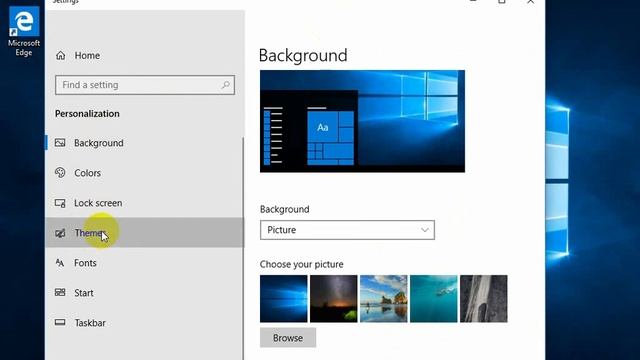Click the Taskbar bar icon
Viewport: 640px width, 360px height.
point(60,322)
